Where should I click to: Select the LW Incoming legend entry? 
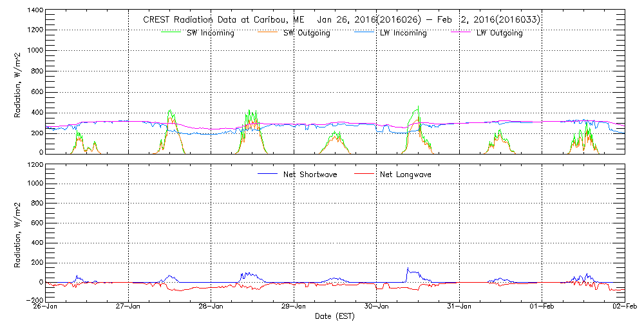(403, 33)
